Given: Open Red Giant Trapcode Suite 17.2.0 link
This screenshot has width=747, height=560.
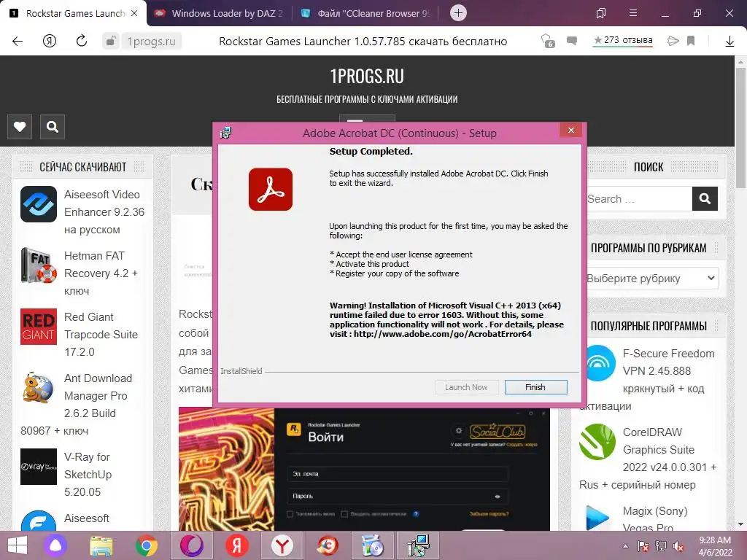Looking at the screenshot, I should click(101, 334).
